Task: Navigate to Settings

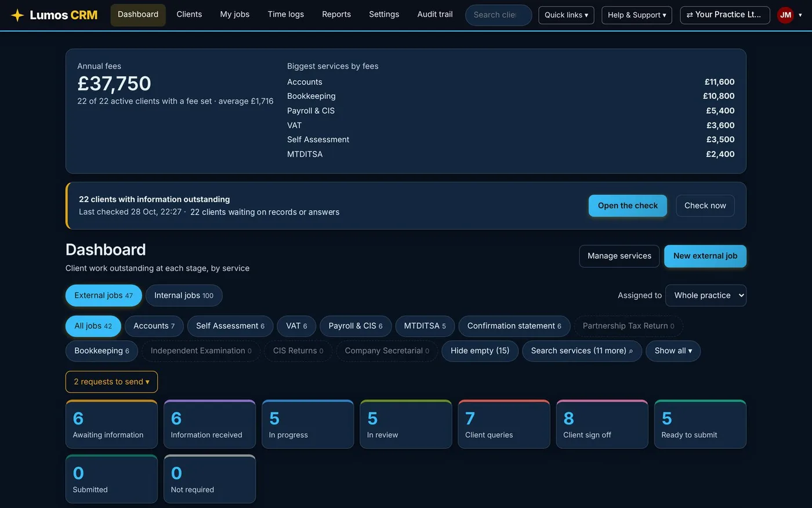Action: click(x=384, y=15)
